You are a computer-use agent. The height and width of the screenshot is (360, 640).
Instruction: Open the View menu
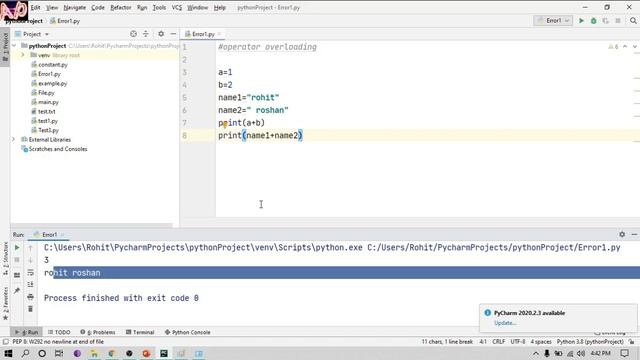click(x=52, y=7)
